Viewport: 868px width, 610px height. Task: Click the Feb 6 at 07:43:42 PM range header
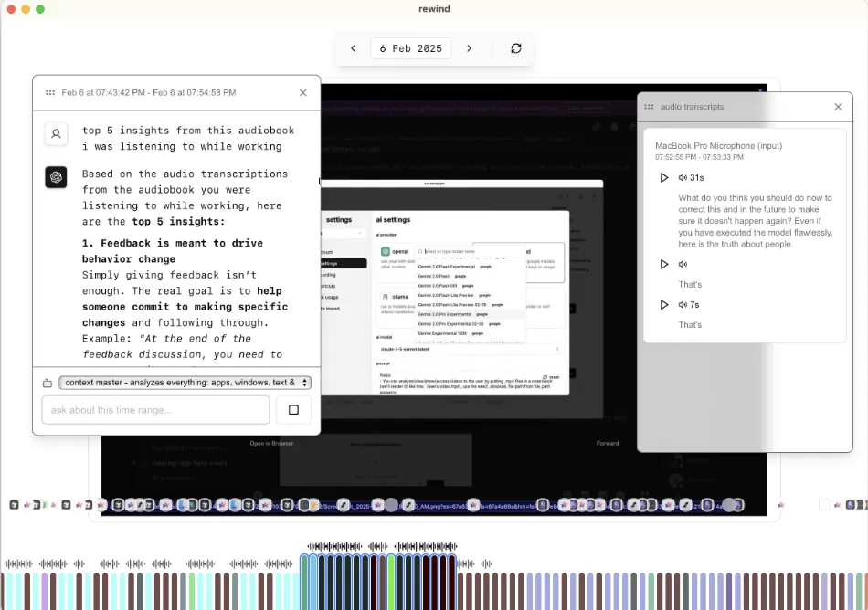(x=149, y=93)
